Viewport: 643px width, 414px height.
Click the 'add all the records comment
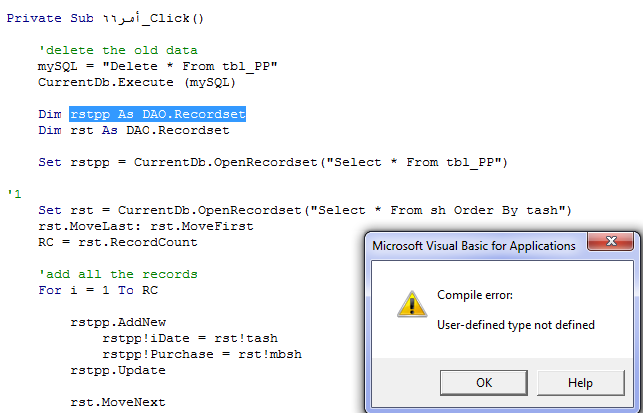pos(118,274)
